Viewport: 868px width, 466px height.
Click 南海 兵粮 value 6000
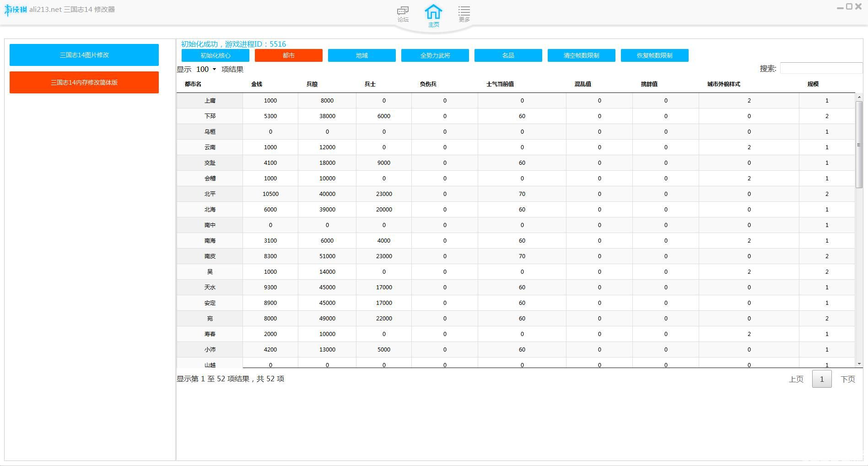327,241
